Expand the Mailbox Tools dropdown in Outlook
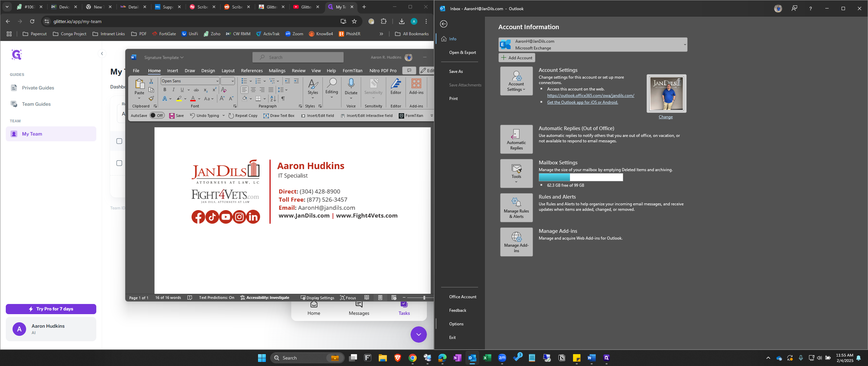Image resolution: width=868 pixels, height=366 pixels. (x=516, y=174)
